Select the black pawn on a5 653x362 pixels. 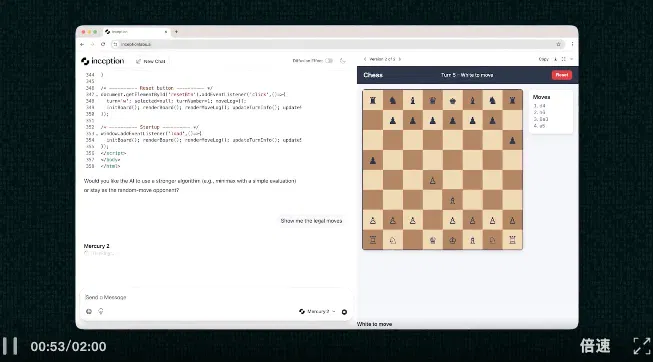coord(373,160)
